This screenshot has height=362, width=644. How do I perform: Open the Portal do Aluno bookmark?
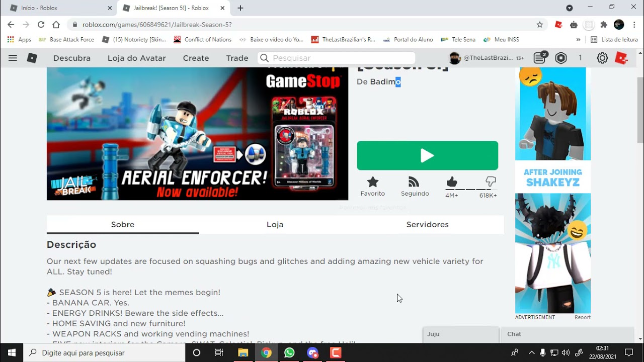coord(408,39)
